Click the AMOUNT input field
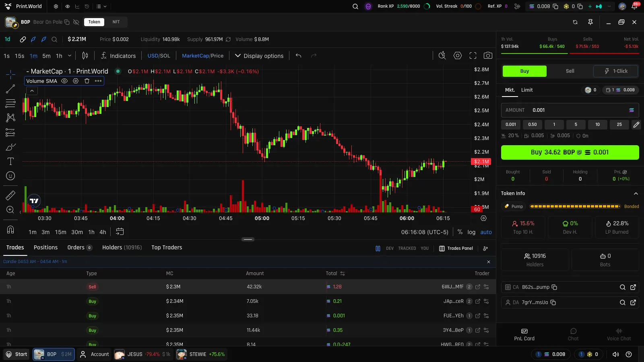The image size is (644, 362). click(x=570, y=110)
